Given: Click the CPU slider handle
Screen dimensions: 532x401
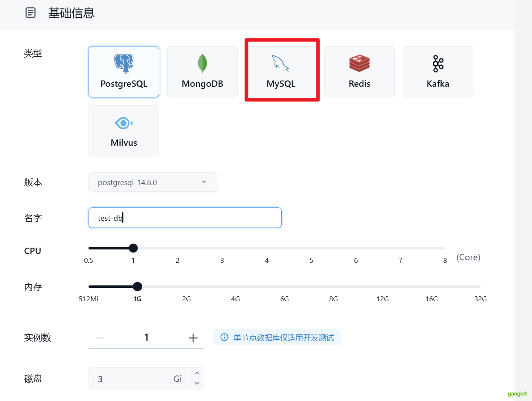Looking at the screenshot, I should 133,248.
